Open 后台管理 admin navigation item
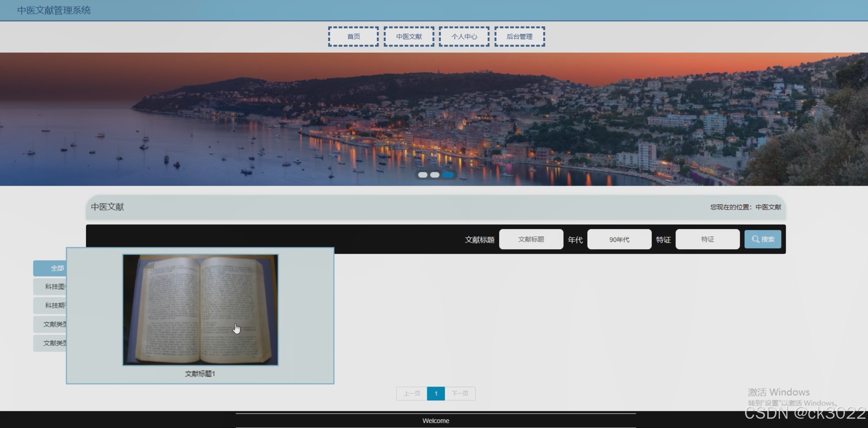 519,37
